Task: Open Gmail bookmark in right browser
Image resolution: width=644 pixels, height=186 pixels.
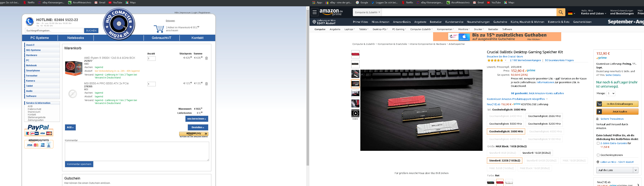Action: (x=478, y=3)
